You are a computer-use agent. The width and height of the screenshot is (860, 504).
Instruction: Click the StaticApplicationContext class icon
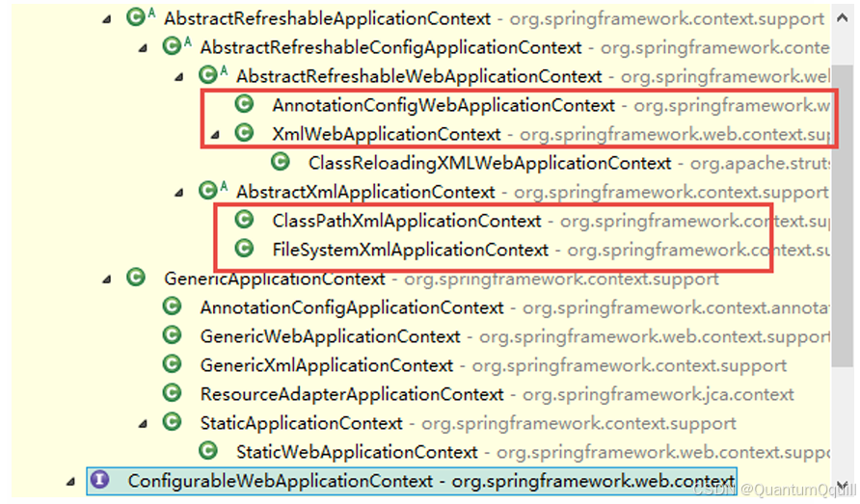pos(172,422)
